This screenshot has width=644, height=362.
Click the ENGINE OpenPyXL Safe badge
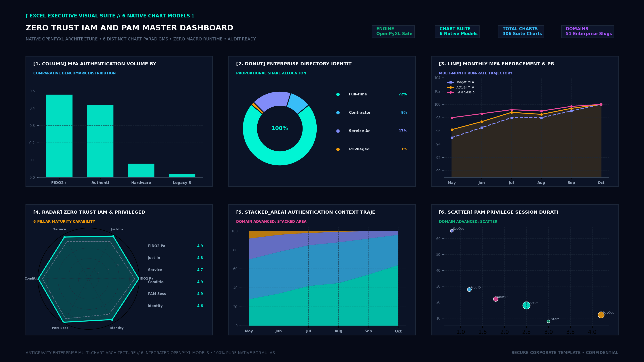pos(393,32)
